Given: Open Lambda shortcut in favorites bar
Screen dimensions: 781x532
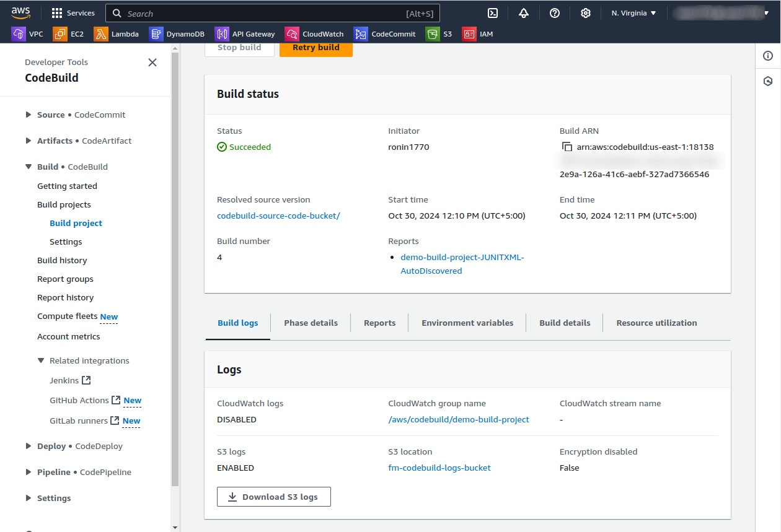Looking at the screenshot, I should tap(117, 34).
